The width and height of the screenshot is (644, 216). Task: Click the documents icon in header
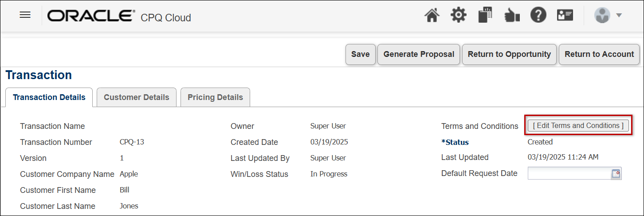(485, 16)
